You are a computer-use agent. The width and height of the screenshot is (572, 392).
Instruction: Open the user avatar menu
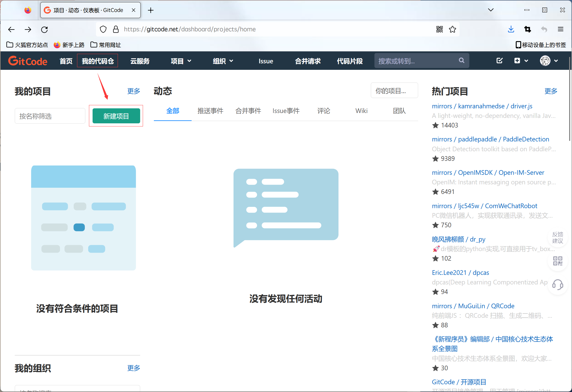tap(545, 61)
